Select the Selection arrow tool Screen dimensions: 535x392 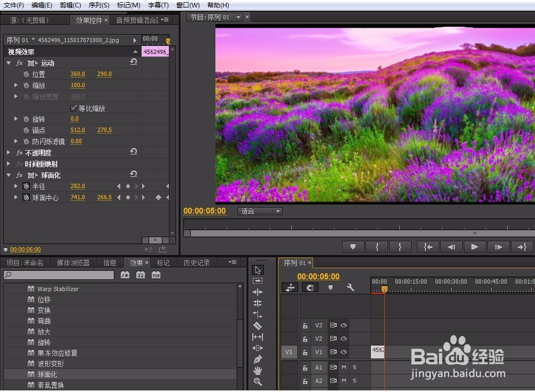point(258,270)
